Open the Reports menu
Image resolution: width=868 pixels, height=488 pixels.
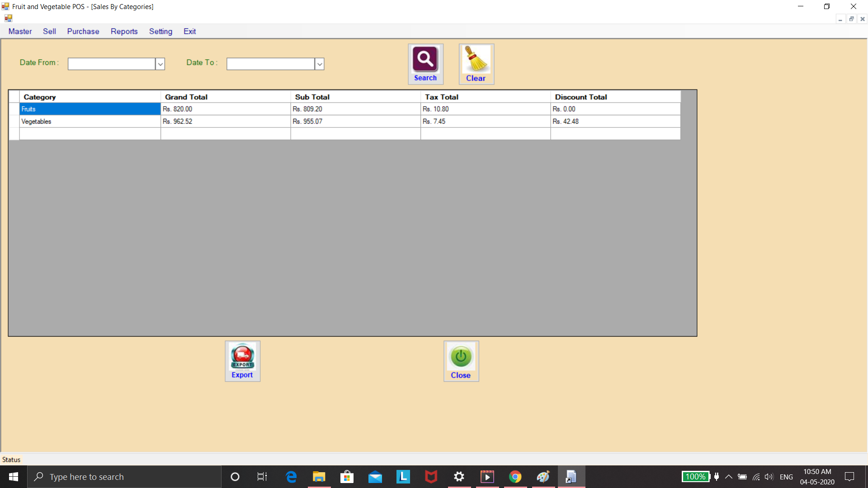coord(124,31)
